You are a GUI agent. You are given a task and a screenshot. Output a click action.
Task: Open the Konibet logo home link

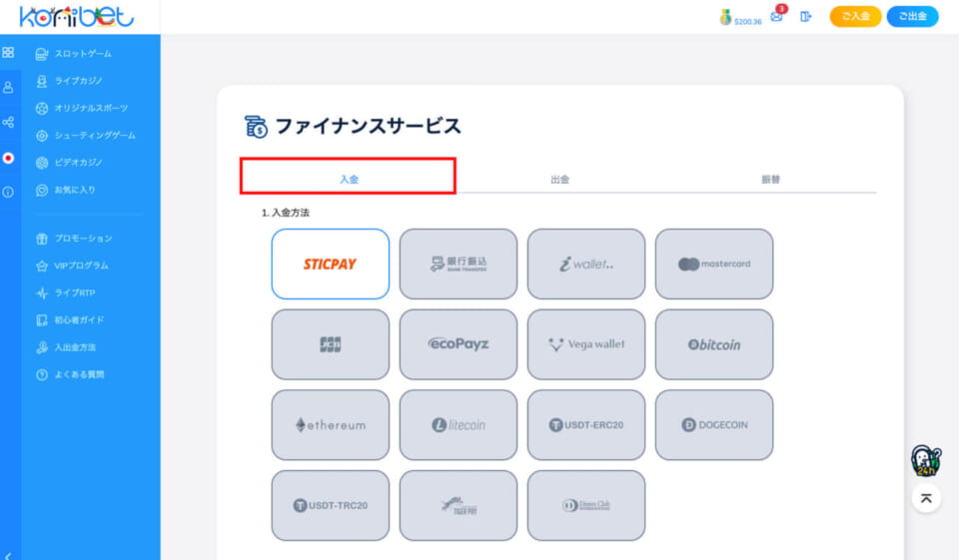point(77,17)
